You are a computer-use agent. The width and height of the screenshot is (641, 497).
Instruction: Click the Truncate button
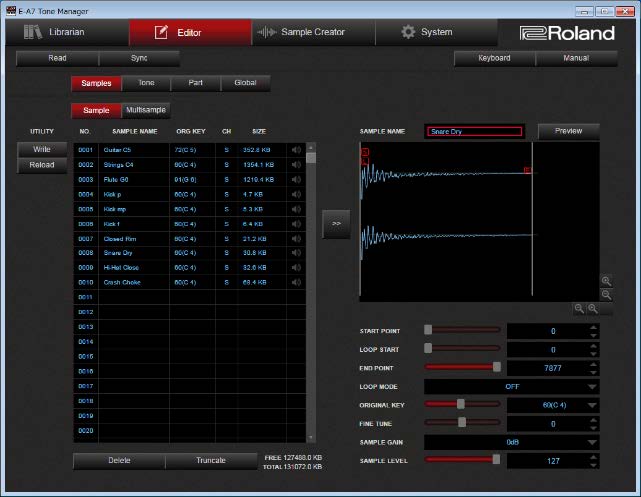210,461
